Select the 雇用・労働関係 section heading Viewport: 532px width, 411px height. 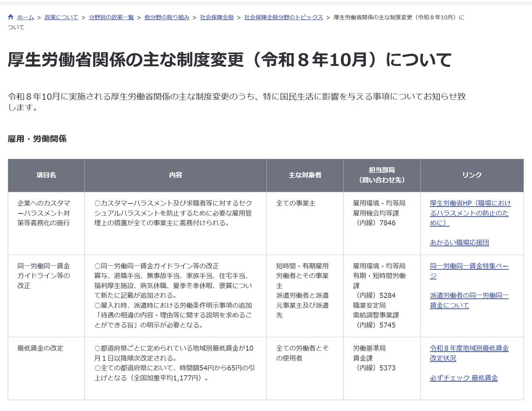tap(37, 139)
